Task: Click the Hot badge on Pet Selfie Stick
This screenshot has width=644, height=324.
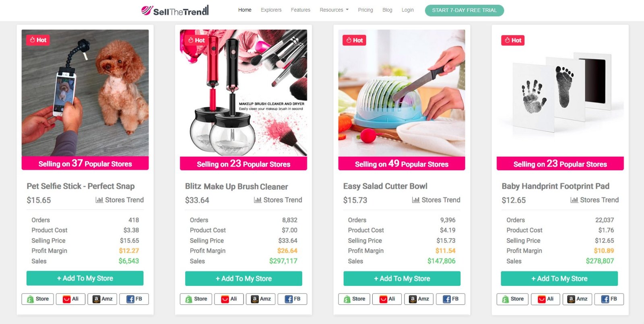Action: pos(38,40)
